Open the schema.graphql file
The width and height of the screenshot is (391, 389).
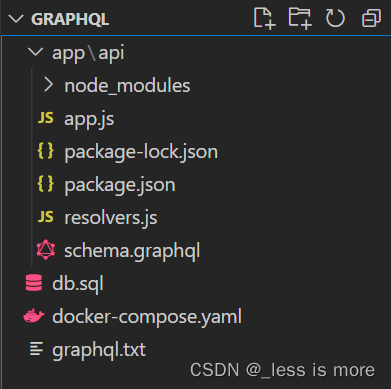[132, 251]
